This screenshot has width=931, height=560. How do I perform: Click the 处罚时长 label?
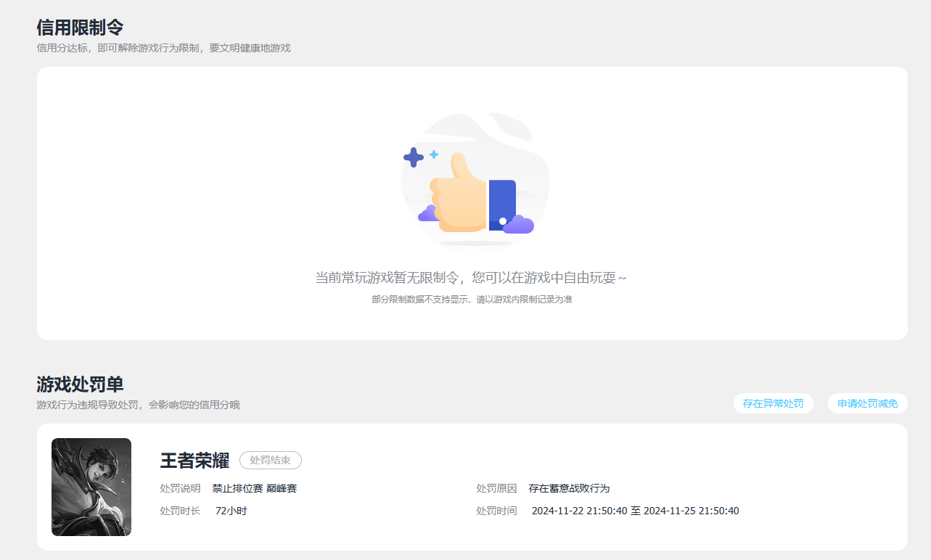180,511
